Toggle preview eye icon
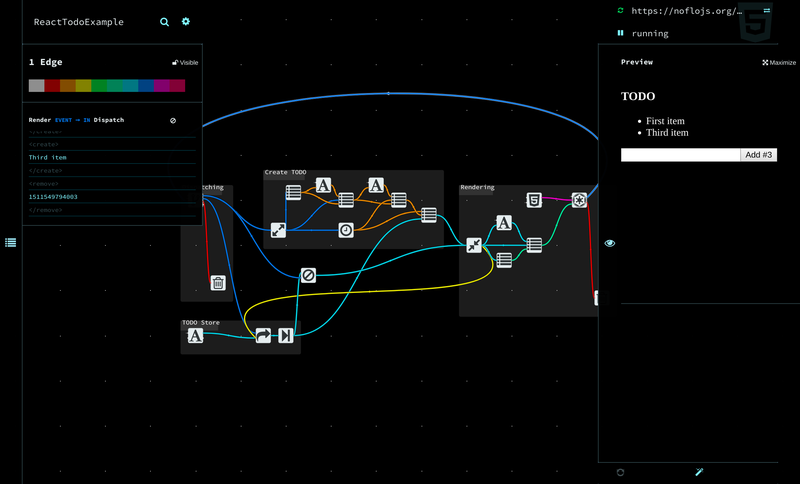Image resolution: width=800 pixels, height=484 pixels. 610,243
